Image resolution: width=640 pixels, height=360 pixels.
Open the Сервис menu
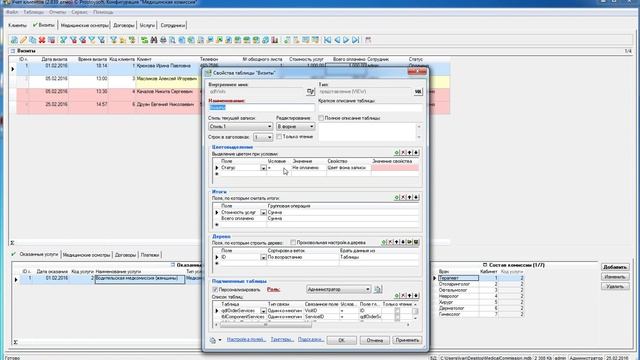(79, 12)
